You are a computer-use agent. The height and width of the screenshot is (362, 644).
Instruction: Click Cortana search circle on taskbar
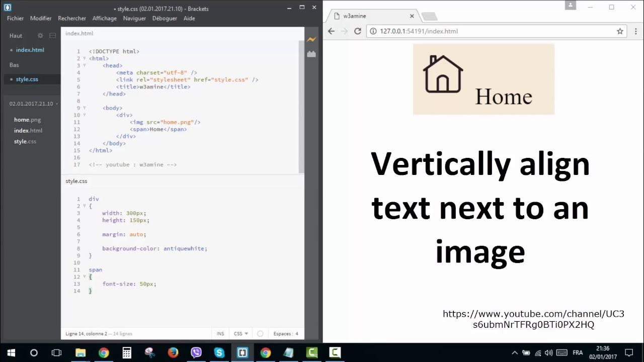pos(34,352)
